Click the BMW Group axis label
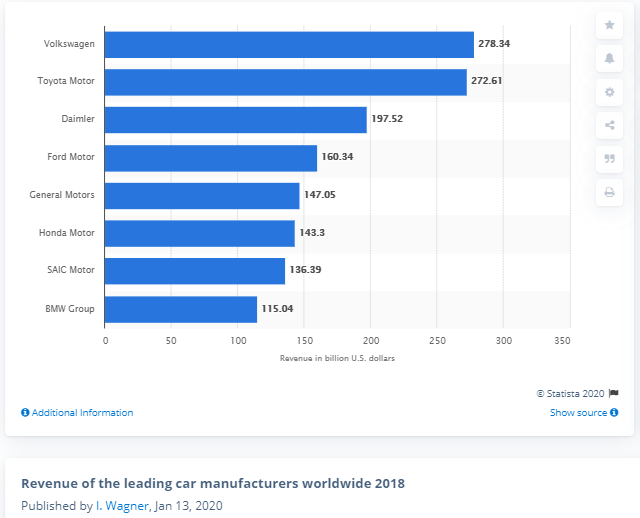The height and width of the screenshot is (518, 640). [x=70, y=309]
